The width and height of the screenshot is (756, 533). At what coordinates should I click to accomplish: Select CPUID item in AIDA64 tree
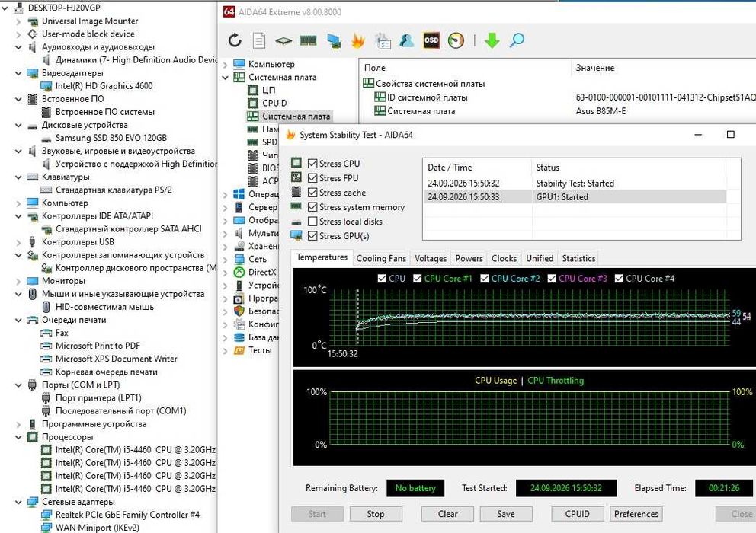point(274,103)
